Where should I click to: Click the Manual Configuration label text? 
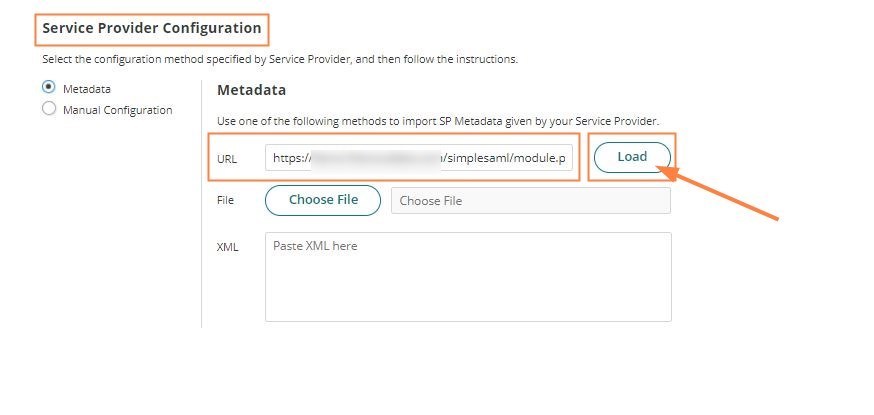pos(117,110)
